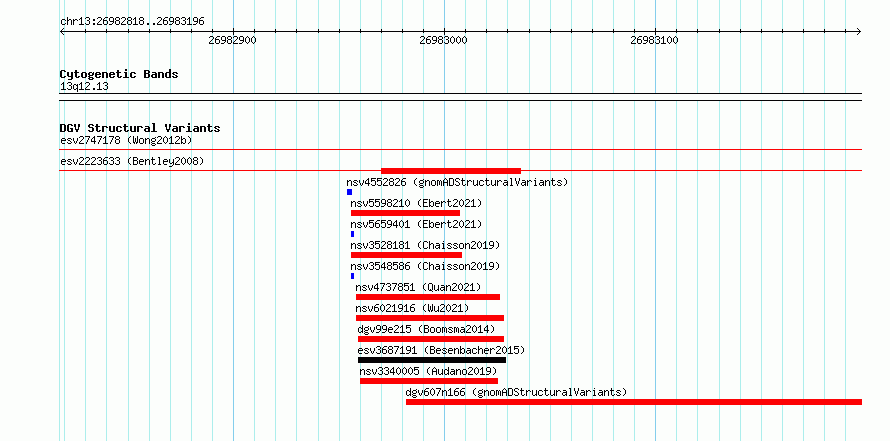Image resolution: width=890 pixels, height=441 pixels.
Task: Click red bar under nsv5598210
Action: pyautogui.click(x=405, y=213)
